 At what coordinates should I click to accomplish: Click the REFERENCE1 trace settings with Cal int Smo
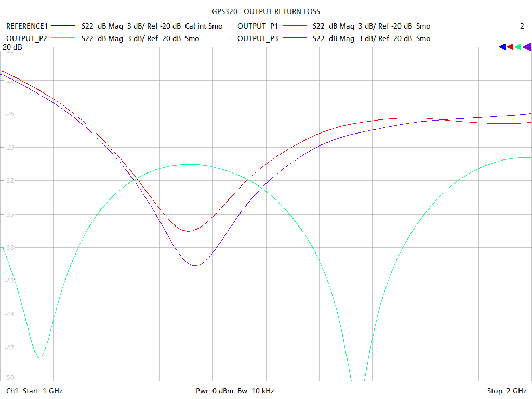152,26
